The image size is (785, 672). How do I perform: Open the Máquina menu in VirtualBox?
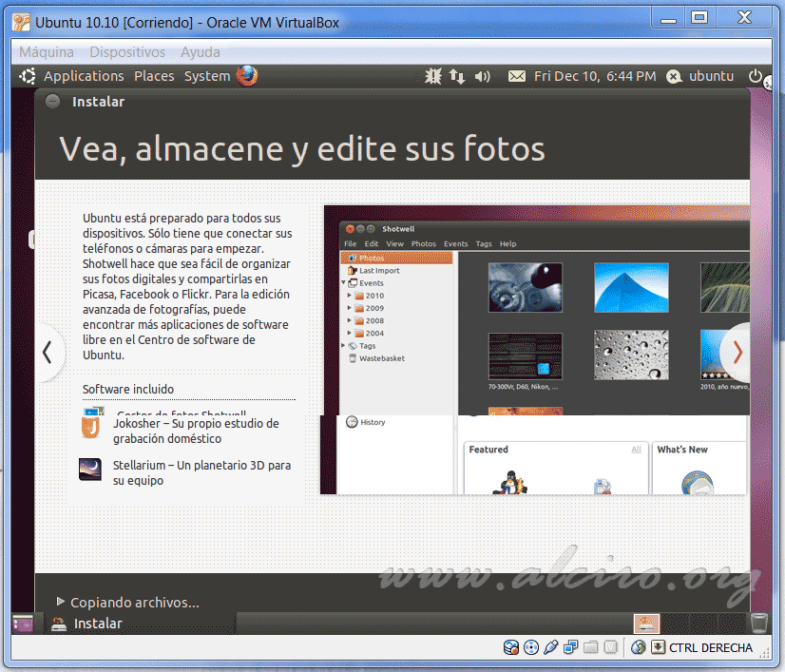click(47, 52)
